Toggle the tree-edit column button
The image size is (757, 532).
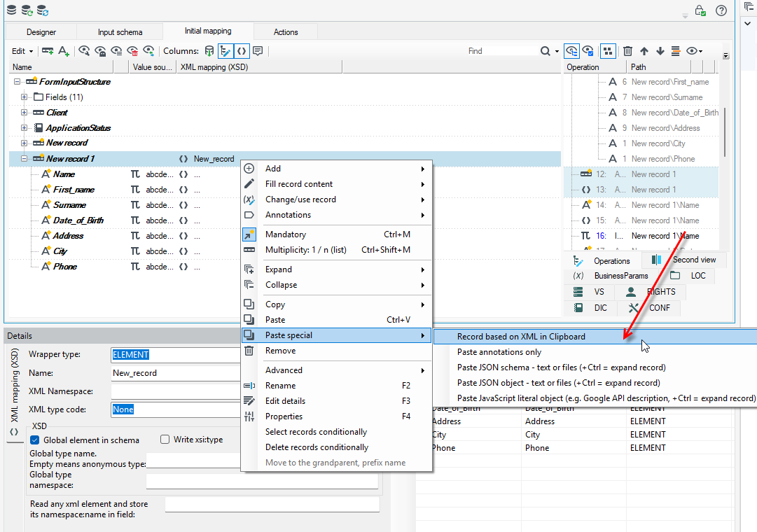225,50
